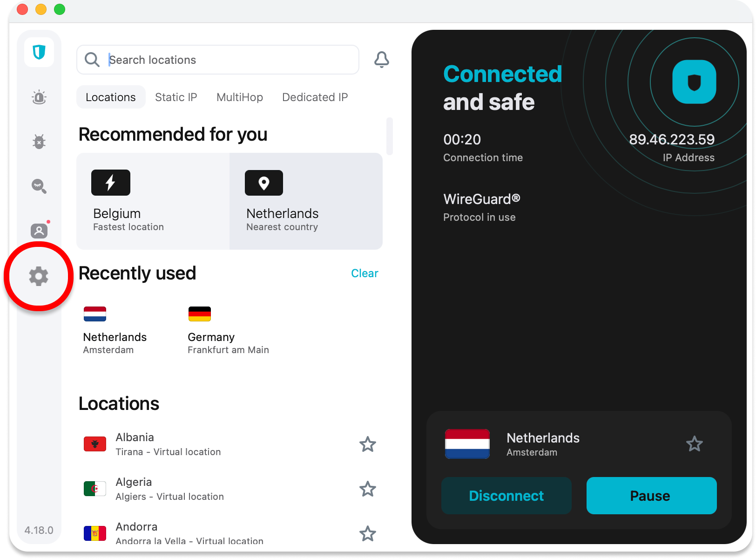Image resolution: width=756 pixels, height=559 pixels.
Task: Open notifications with the bell icon
Action: tap(382, 60)
